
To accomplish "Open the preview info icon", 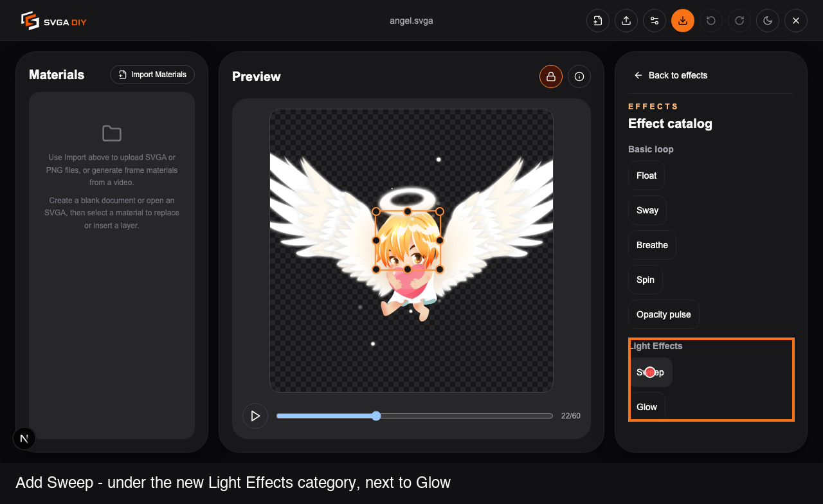I will tap(579, 76).
